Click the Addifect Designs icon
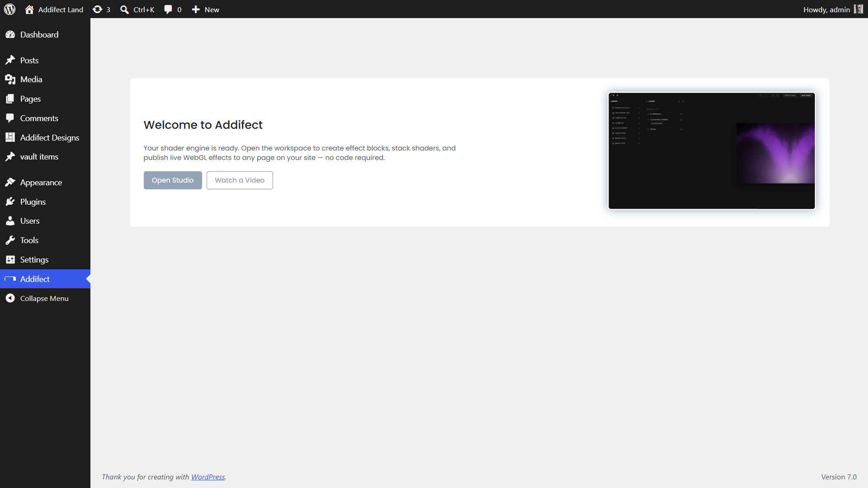This screenshot has width=868, height=488. [x=10, y=137]
